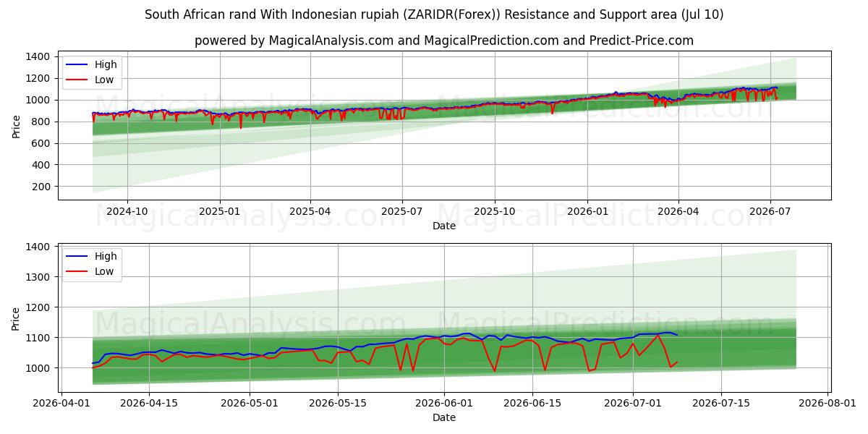Click the '600' price tick in upper chart
Screen dimensions: 868x434
tap(41, 143)
